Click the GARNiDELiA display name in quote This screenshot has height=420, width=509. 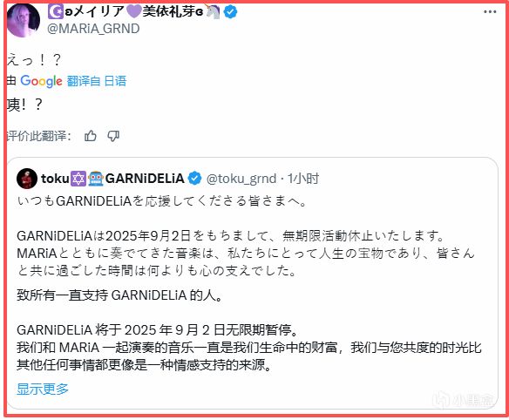click(x=145, y=179)
